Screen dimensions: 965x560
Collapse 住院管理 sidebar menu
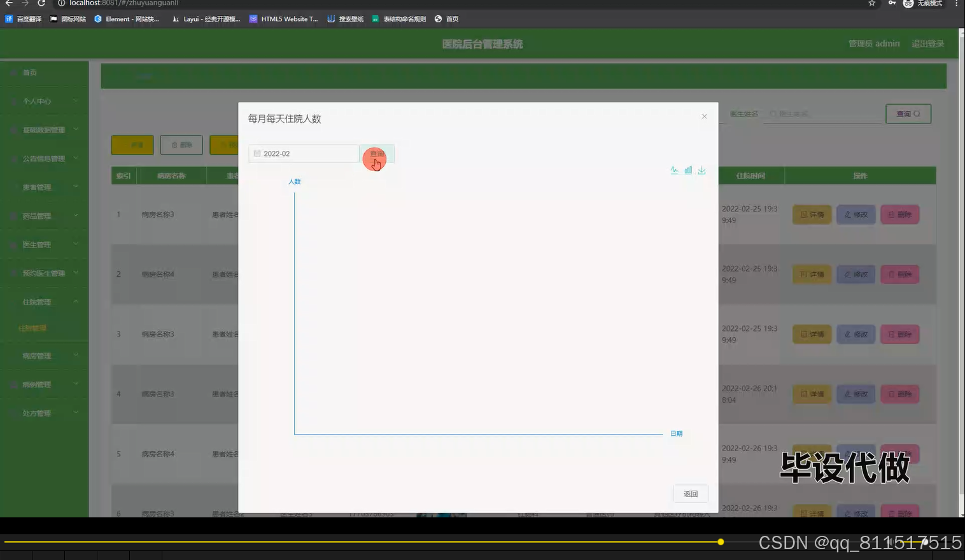45,302
